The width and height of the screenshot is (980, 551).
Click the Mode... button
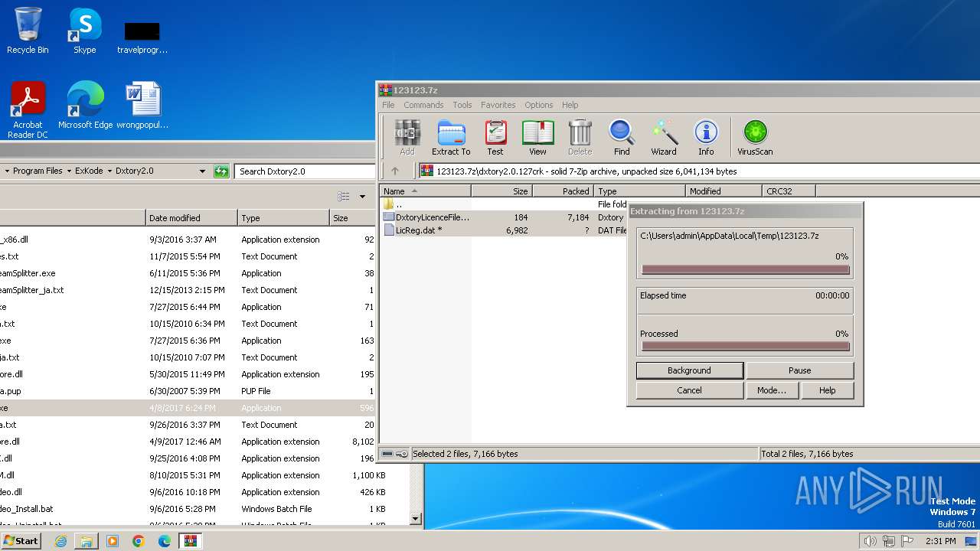772,390
